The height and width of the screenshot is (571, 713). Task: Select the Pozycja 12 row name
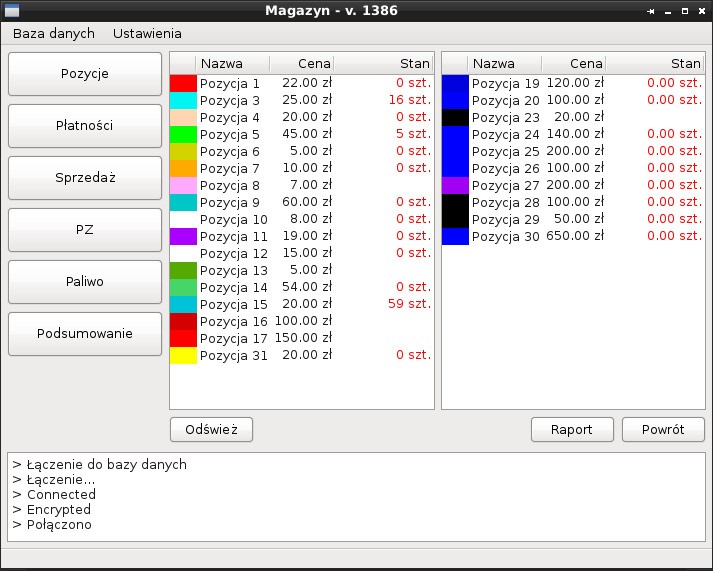[x=234, y=254]
